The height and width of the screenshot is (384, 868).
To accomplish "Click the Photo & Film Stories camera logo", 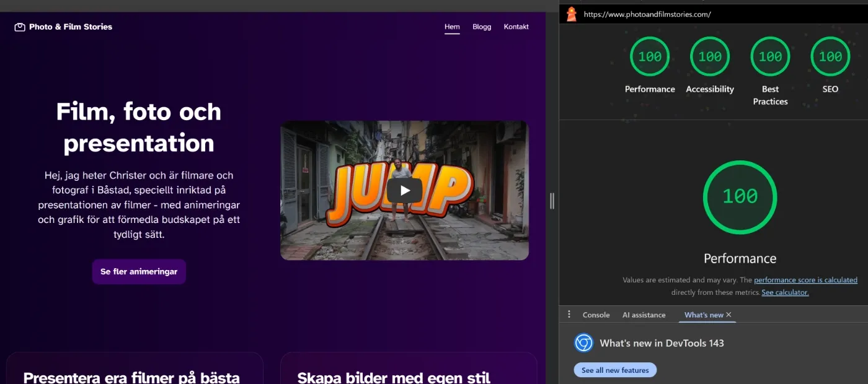I will [19, 26].
